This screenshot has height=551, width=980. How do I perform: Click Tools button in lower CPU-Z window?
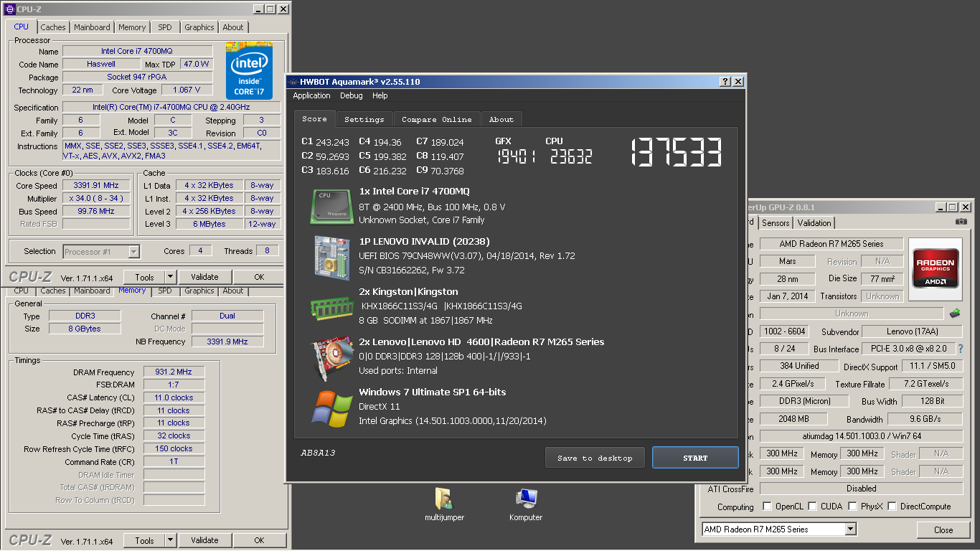click(x=144, y=540)
